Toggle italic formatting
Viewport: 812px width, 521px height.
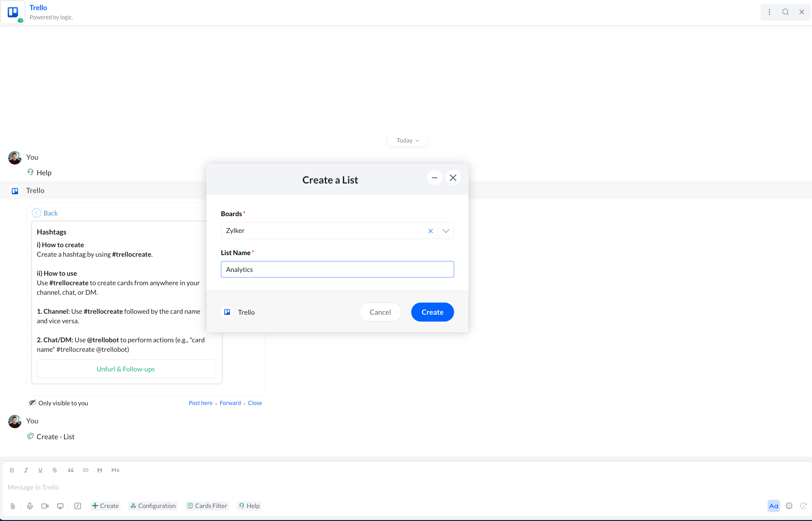(x=26, y=470)
